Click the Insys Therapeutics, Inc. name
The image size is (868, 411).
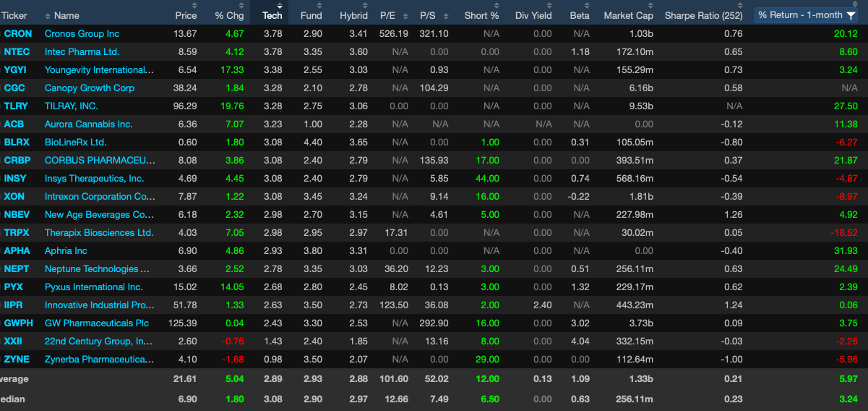[95, 179]
